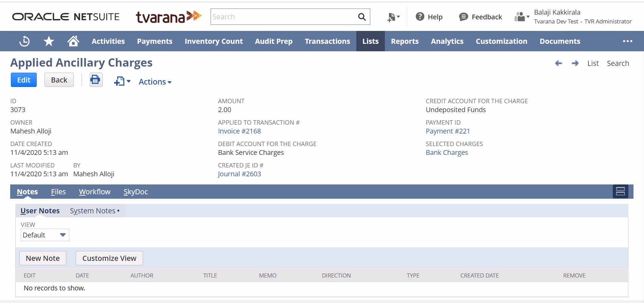Click the Feedback speech bubble icon
644x303 pixels.
point(463,17)
